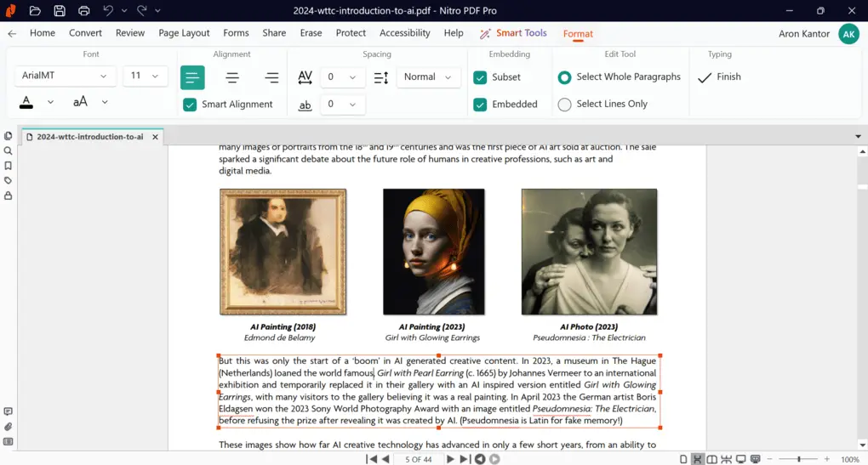Switch to continuous facing pages view

[726, 459]
